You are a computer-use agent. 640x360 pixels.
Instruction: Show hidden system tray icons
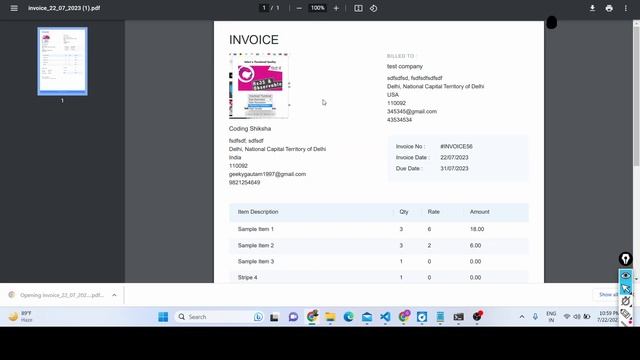click(522, 317)
